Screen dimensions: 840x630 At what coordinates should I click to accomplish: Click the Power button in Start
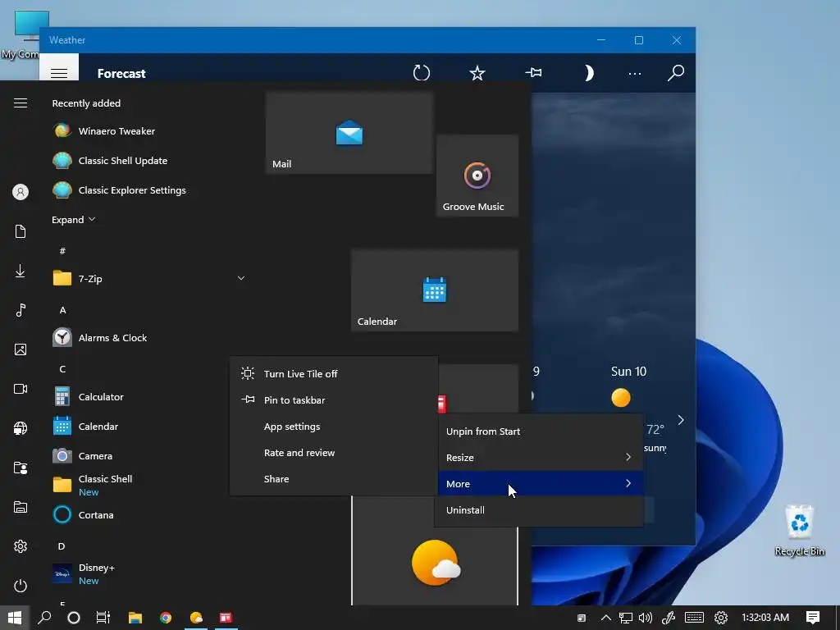21,586
